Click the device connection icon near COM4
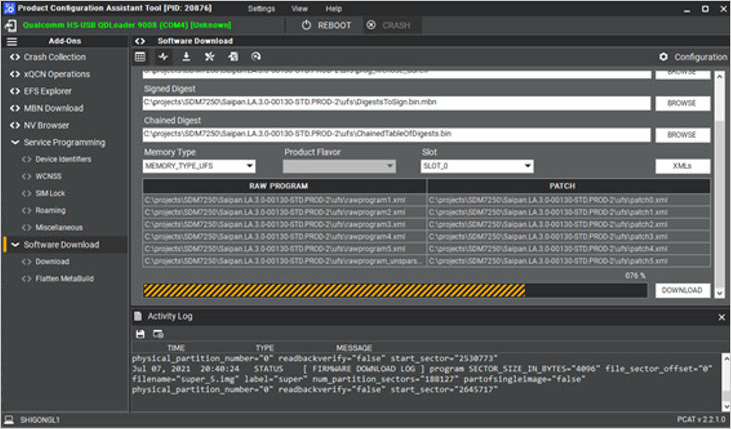 tap(11, 25)
